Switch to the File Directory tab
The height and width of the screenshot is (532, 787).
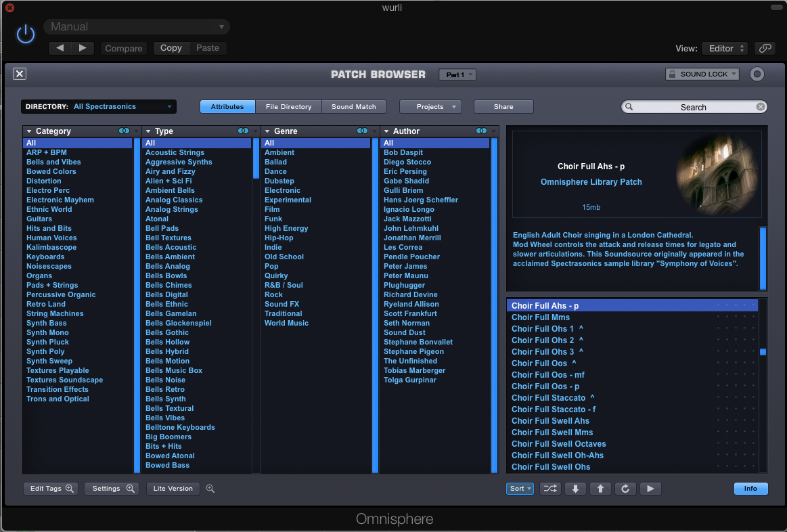(x=288, y=106)
